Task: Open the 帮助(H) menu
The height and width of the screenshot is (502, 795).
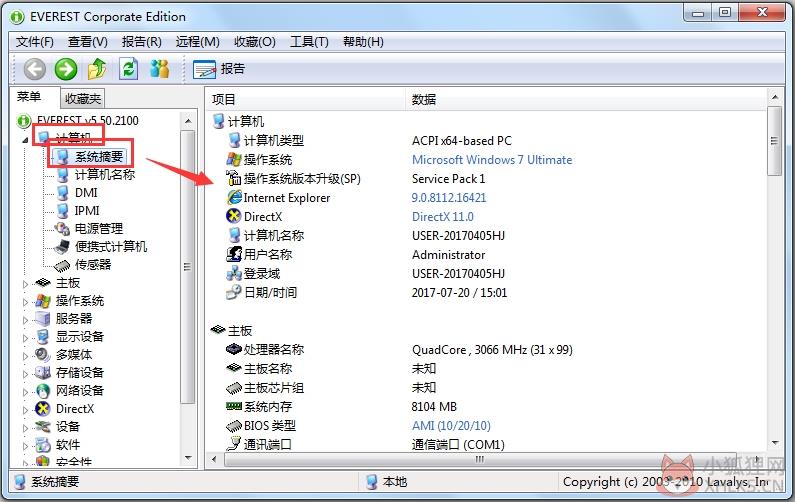Action: [x=363, y=42]
